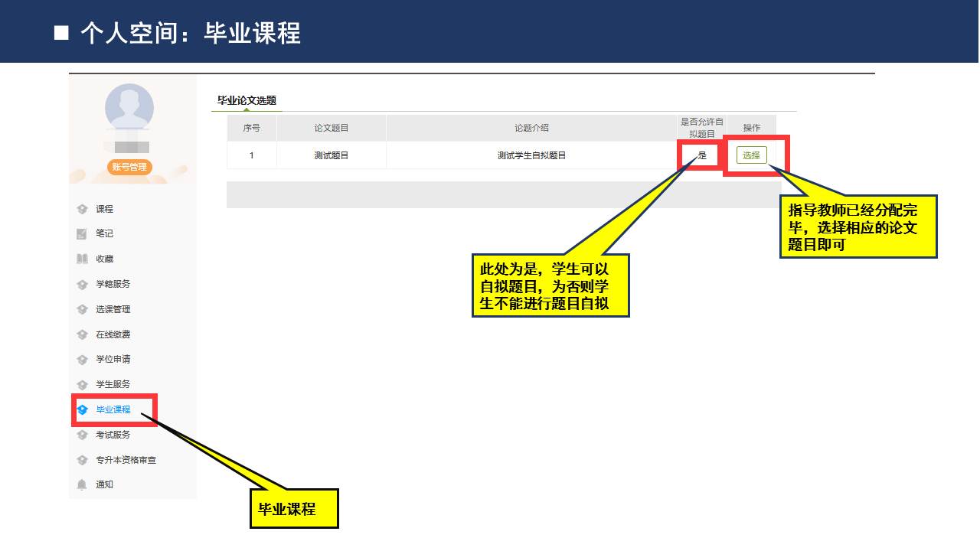980x551 pixels.
Task: Click the 选课管理 sidebar icon
Action: coord(82,309)
